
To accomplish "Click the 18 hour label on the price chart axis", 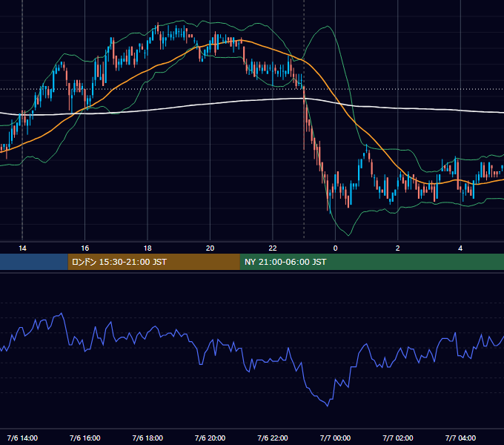I will click(x=147, y=248).
